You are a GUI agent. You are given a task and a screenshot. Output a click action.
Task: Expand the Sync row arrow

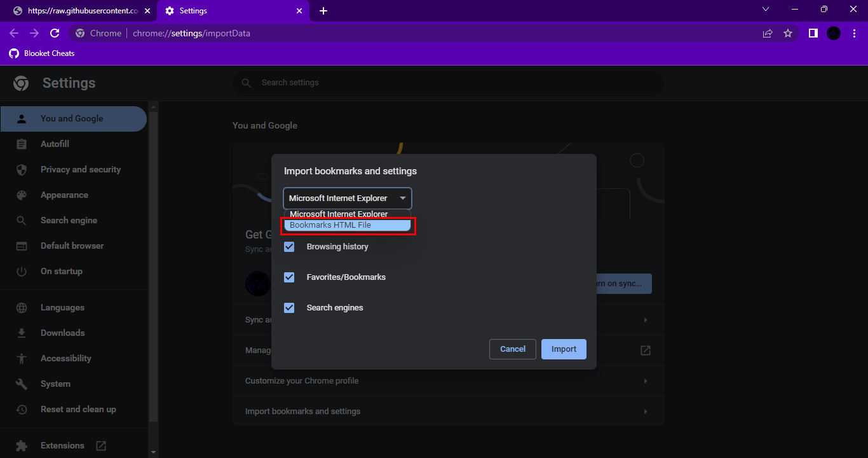(x=645, y=319)
